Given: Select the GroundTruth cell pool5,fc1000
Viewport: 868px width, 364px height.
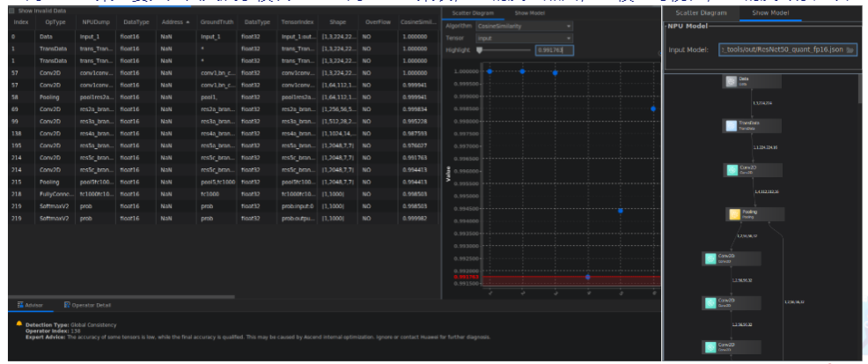Looking at the screenshot, I should coord(217,182).
